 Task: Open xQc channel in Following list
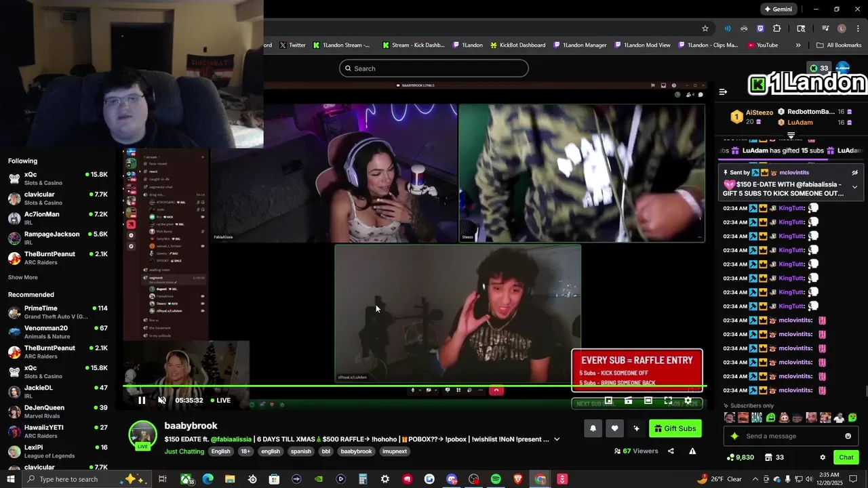click(58, 178)
